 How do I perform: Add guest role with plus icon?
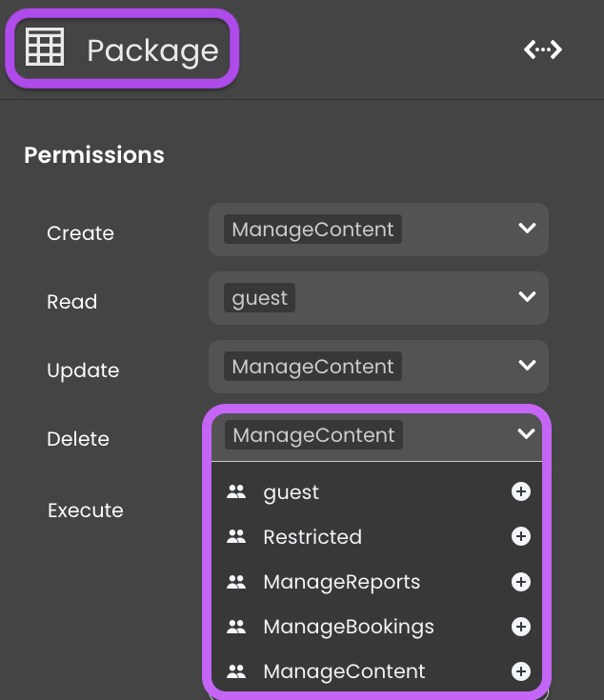click(520, 491)
